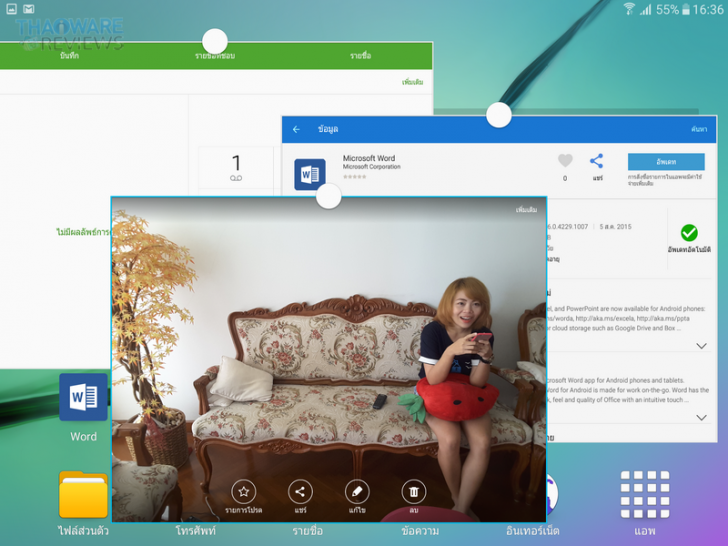Image resolution: width=728 pixels, height=546 pixels.
Task: Switch to the รายชื่อ tab in phone window
Action: 360,56
